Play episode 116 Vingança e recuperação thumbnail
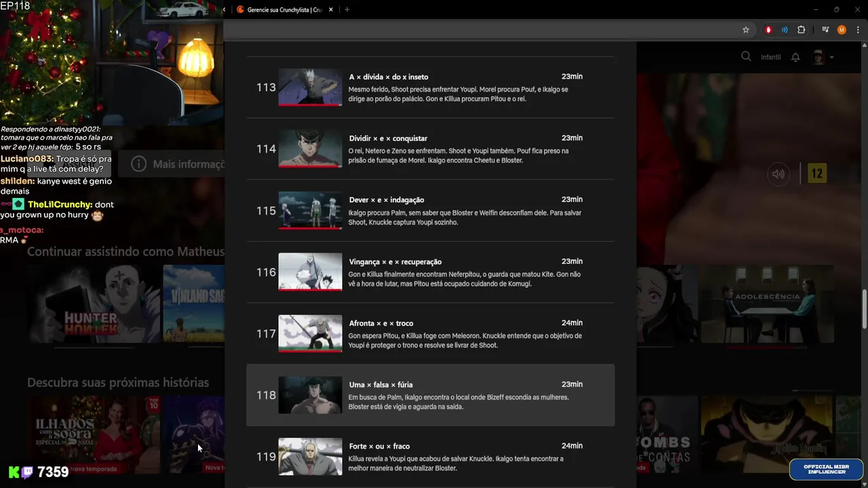The image size is (868, 488). [x=310, y=272]
